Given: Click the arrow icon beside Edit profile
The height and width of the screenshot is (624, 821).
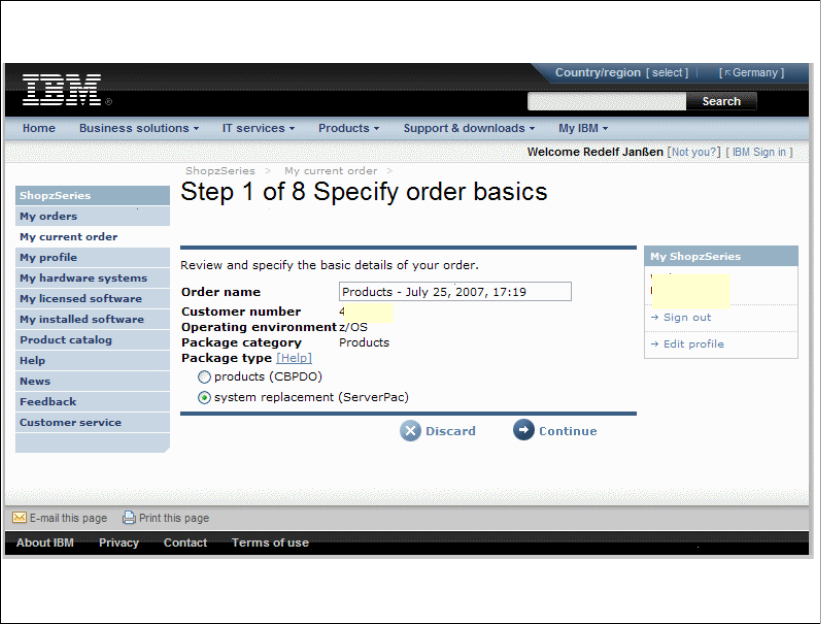Looking at the screenshot, I should tap(654, 344).
